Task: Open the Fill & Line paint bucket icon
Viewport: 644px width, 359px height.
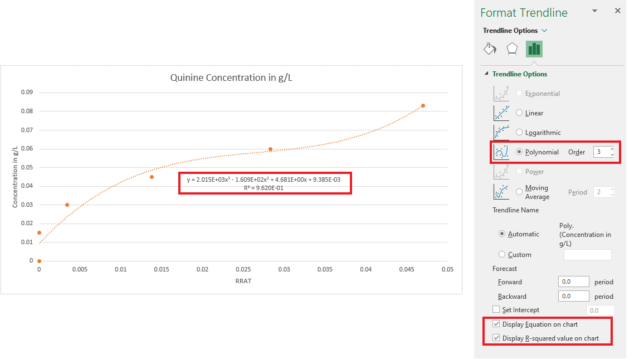Action: tap(489, 48)
